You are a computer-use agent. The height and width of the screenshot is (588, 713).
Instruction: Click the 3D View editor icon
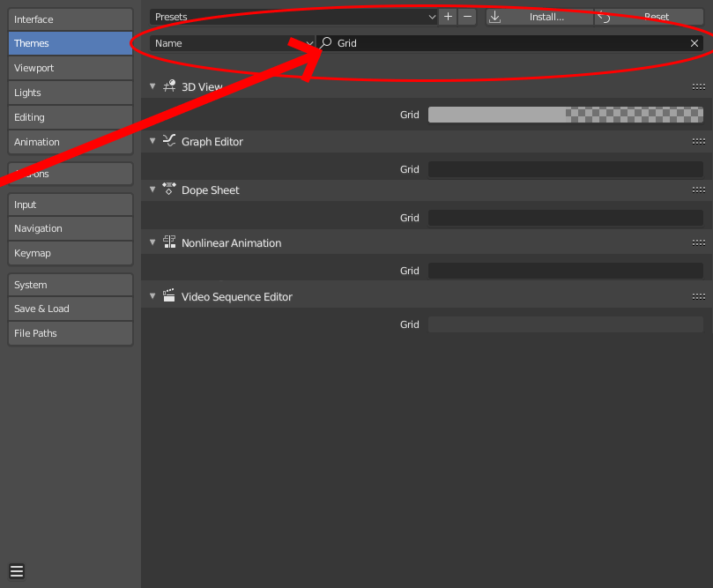169,86
